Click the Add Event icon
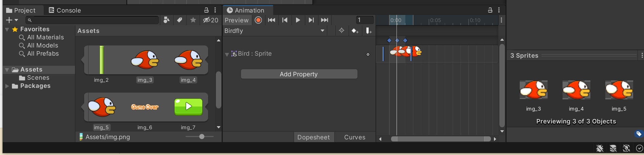644x155 pixels. click(x=369, y=31)
